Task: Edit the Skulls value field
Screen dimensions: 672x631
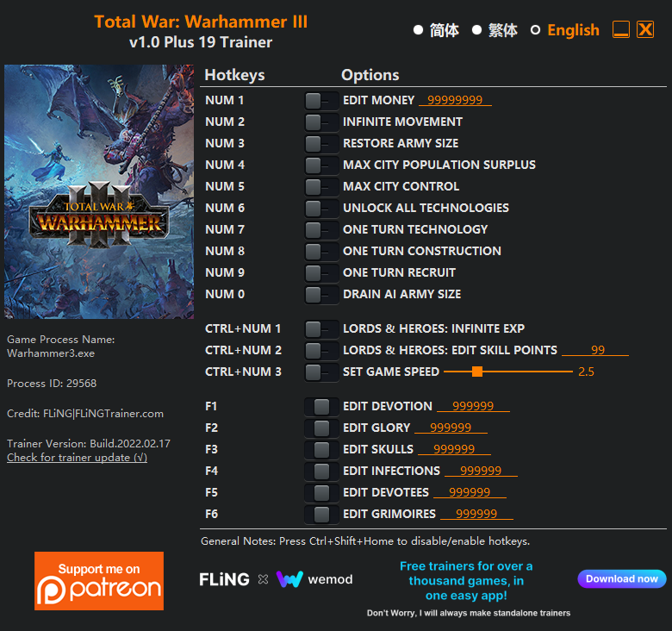Action: [454, 448]
